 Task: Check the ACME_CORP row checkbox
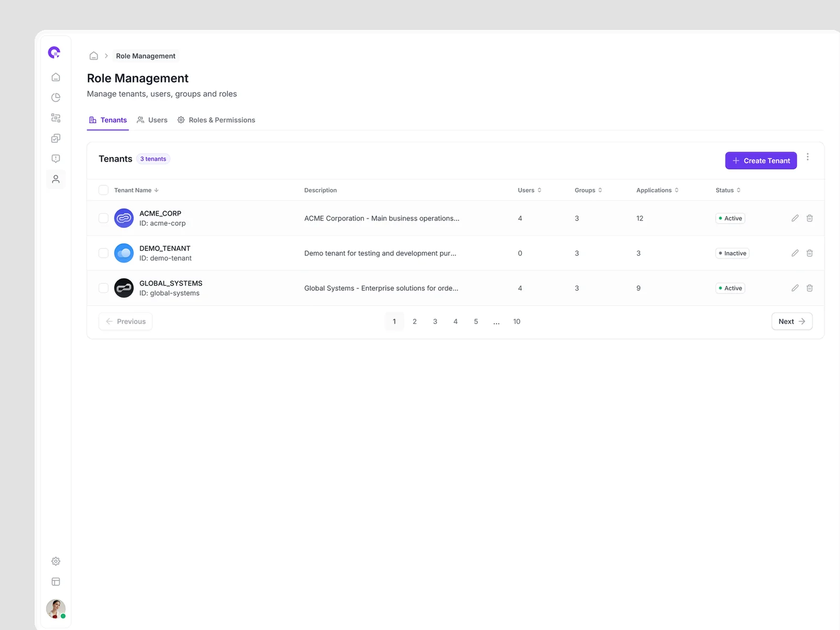click(x=103, y=218)
